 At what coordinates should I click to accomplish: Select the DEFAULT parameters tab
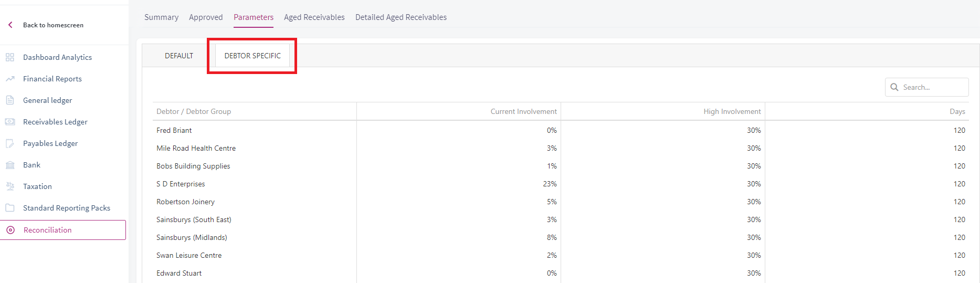(179, 56)
